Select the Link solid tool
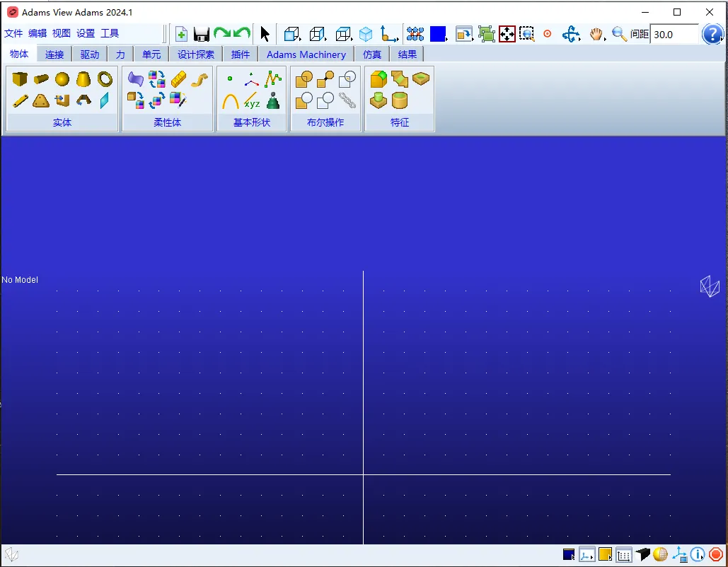The height and width of the screenshot is (567, 728). coord(20,100)
